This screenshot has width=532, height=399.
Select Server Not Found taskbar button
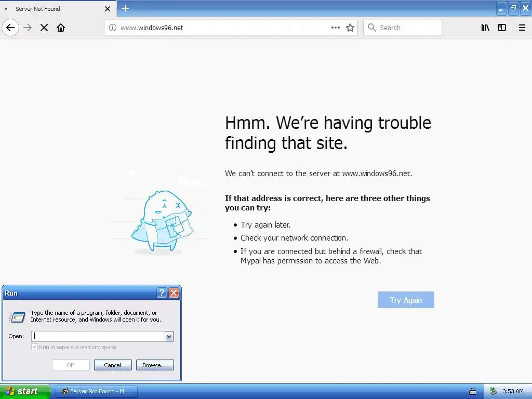click(96, 392)
